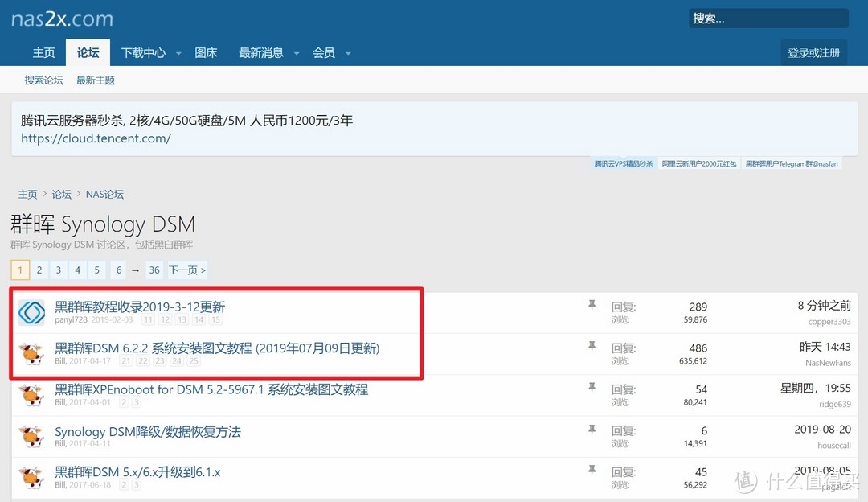Viewport: 868px width, 502px height.
Task: Go to page 6 in forum pagination
Action: [118, 270]
